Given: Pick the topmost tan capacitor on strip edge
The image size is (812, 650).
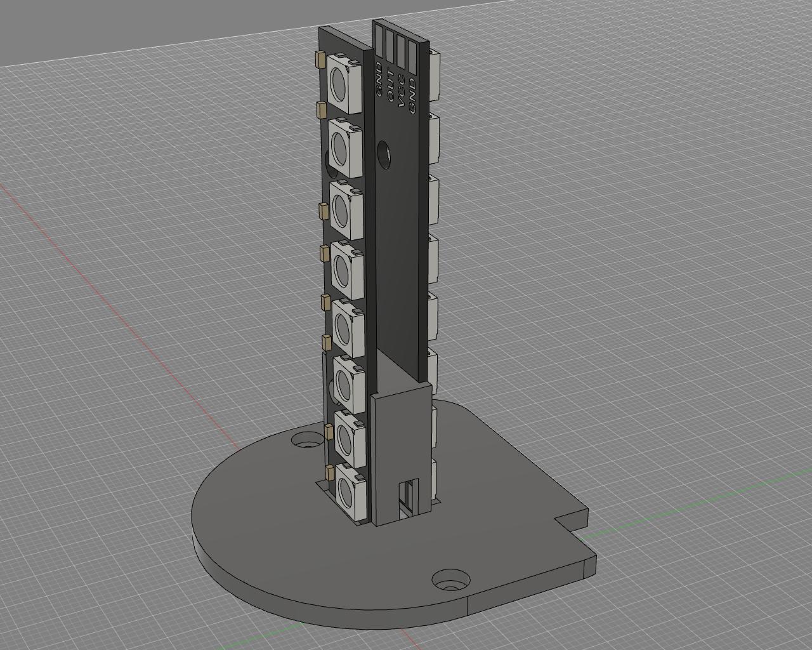Looking at the screenshot, I should pos(320,59).
